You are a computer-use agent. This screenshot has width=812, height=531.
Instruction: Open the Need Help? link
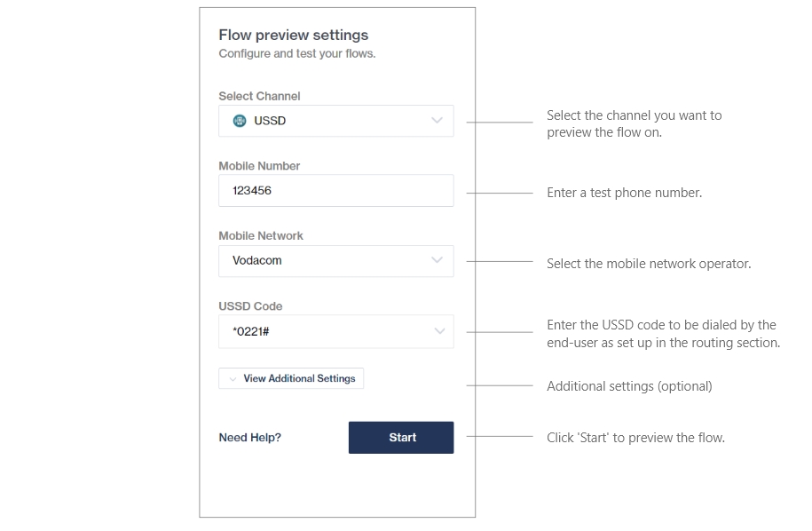249,438
